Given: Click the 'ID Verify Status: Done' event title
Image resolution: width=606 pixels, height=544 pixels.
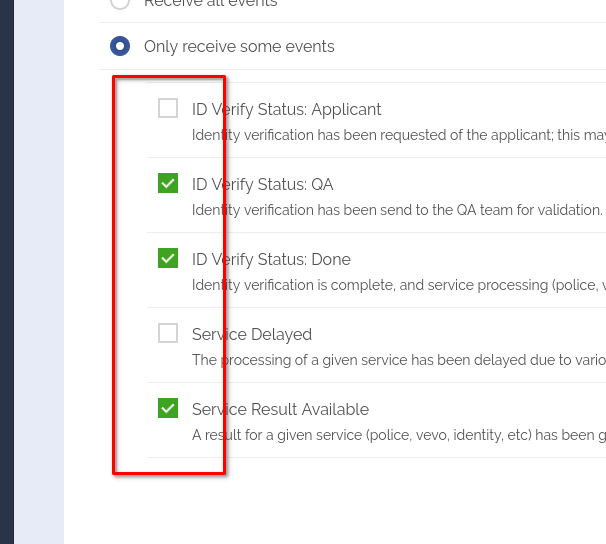Looking at the screenshot, I should [271, 260].
